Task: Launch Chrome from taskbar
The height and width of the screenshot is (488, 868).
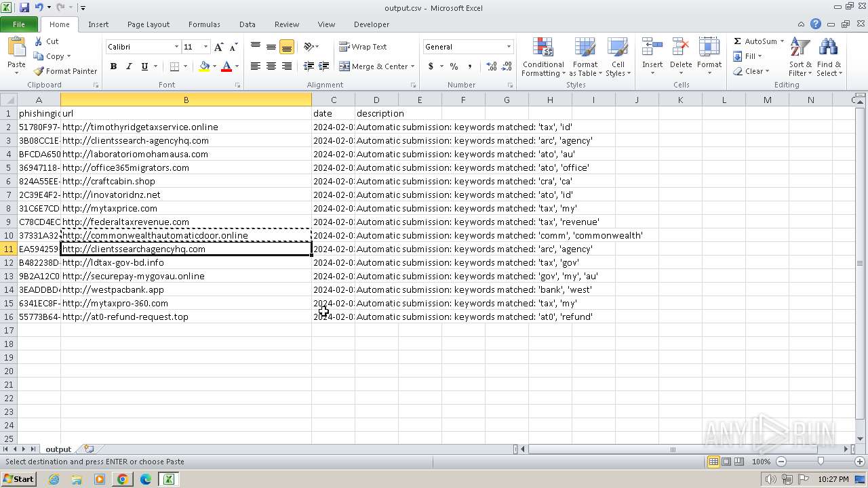Action: (122, 479)
